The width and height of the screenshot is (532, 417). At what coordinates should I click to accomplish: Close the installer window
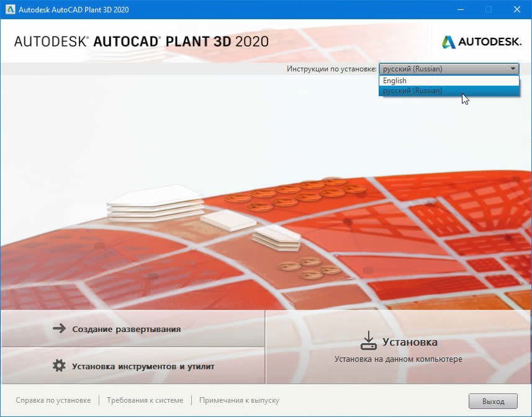tap(516, 9)
